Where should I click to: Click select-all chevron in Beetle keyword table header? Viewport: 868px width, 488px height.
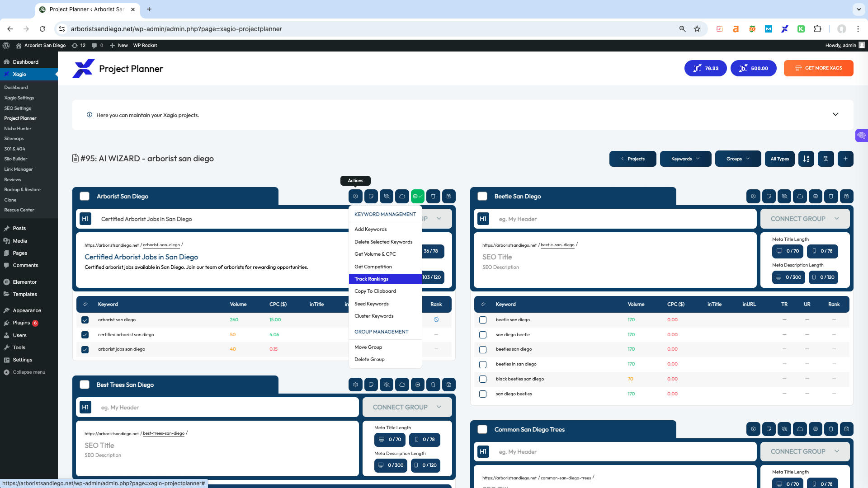tap(483, 304)
